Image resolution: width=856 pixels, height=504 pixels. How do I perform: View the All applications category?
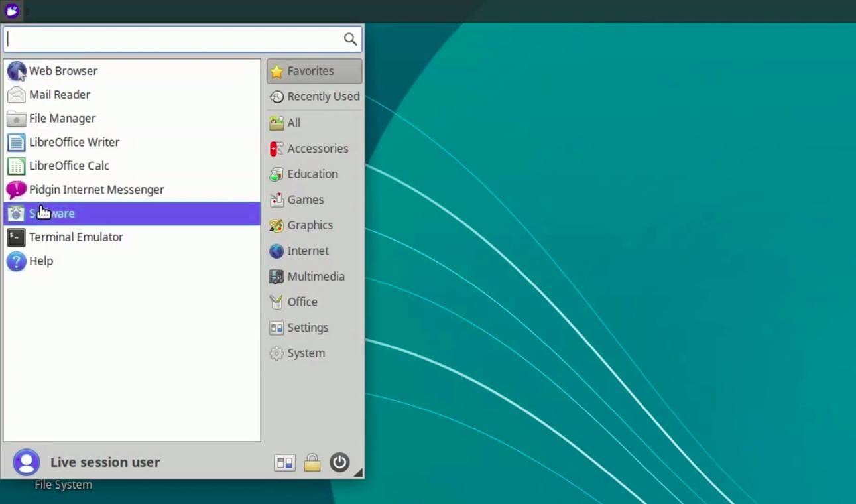(293, 123)
